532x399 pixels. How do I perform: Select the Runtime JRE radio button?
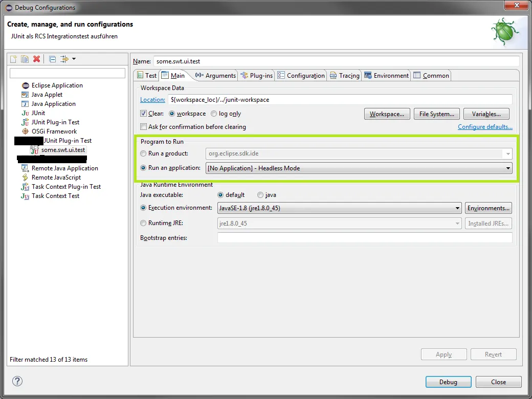pyautogui.click(x=144, y=223)
